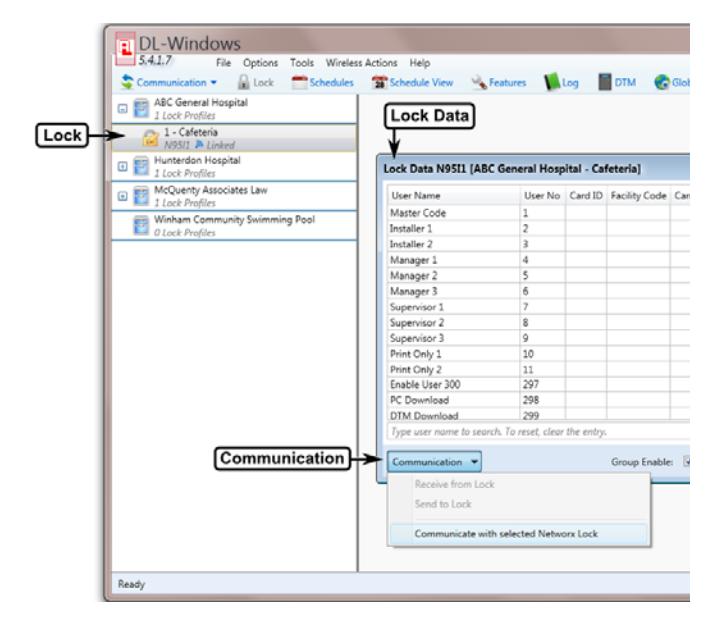The height and width of the screenshot is (629, 718).
Task: Select the Manager 2 user row
Action: [538, 276]
